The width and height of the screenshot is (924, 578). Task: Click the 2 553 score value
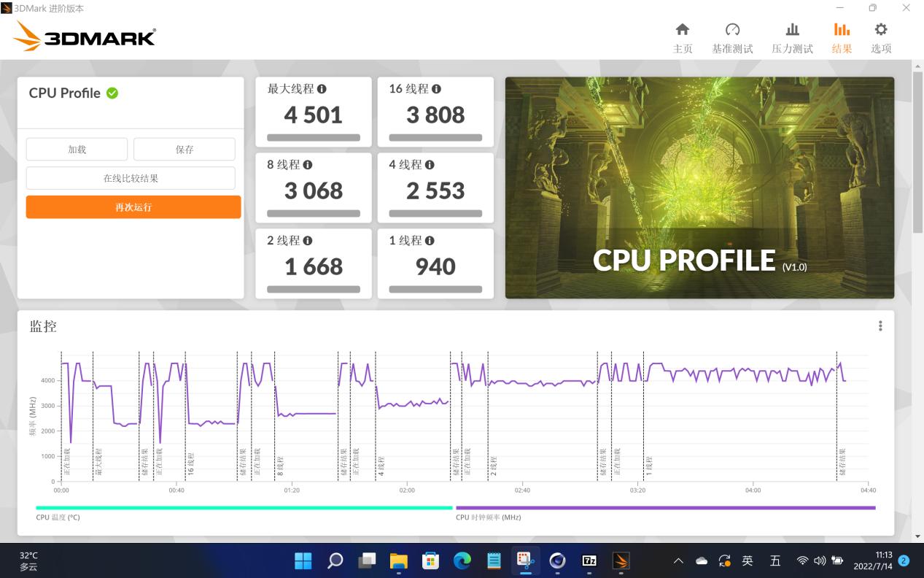[435, 191]
